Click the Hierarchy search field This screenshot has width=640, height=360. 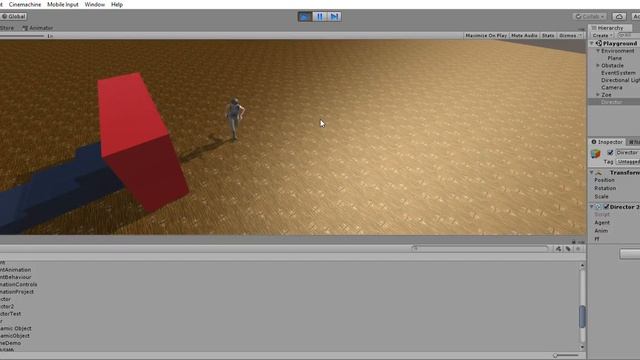629,36
